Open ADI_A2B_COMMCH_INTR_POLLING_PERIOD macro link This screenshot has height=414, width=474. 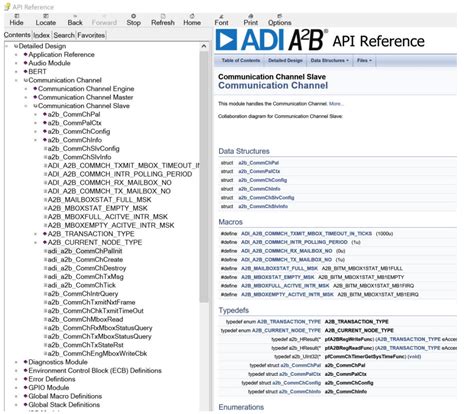[x=294, y=242]
